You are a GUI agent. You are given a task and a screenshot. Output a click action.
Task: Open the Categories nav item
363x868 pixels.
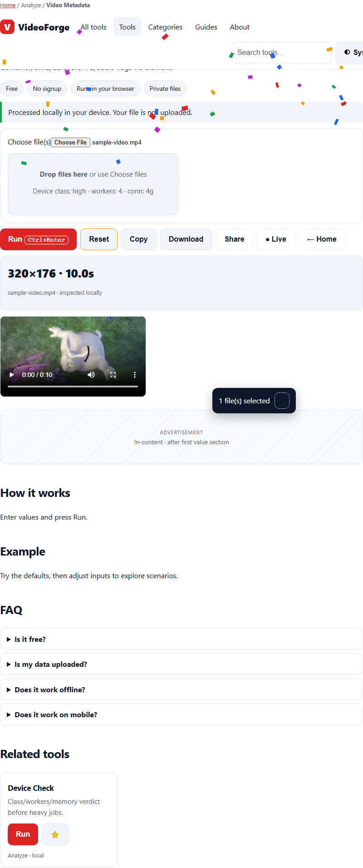[x=165, y=27]
